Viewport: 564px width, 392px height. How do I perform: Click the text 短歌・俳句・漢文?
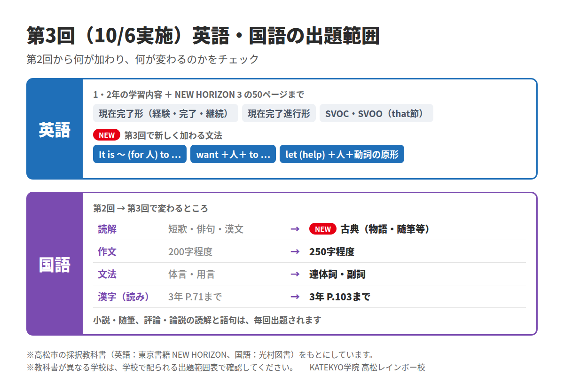pos(206,229)
